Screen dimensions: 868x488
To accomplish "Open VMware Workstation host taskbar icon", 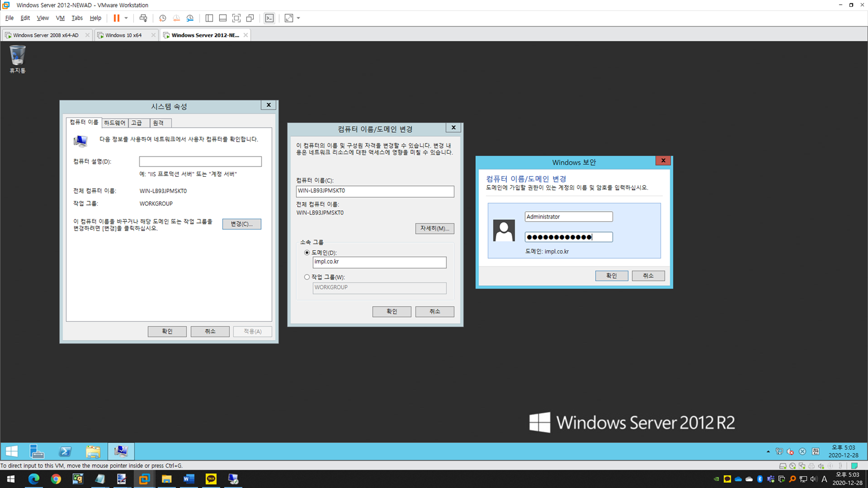I will click(x=144, y=479).
